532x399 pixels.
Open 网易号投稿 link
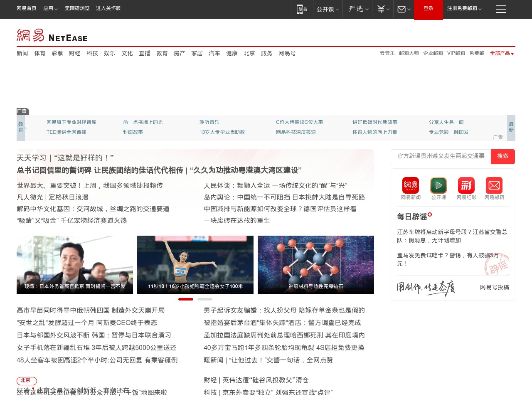click(495, 287)
